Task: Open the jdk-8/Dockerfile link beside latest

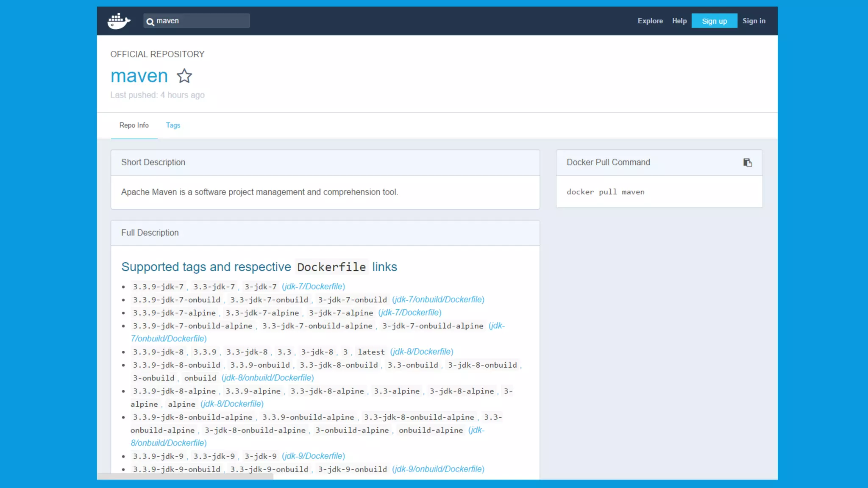Action: pos(422,352)
